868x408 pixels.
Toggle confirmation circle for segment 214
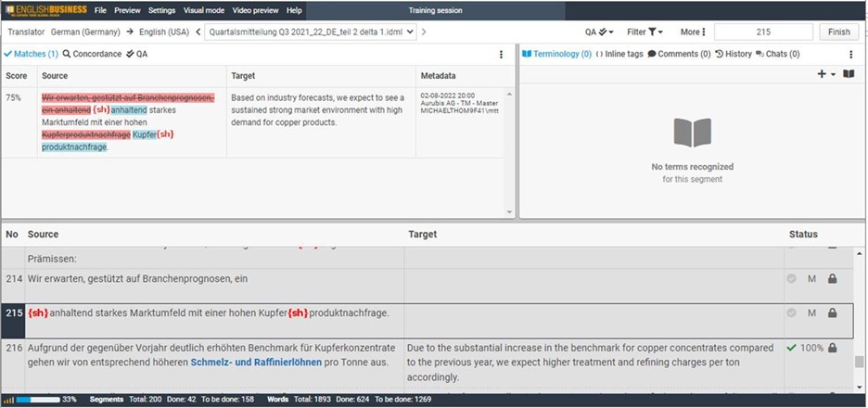click(x=791, y=279)
